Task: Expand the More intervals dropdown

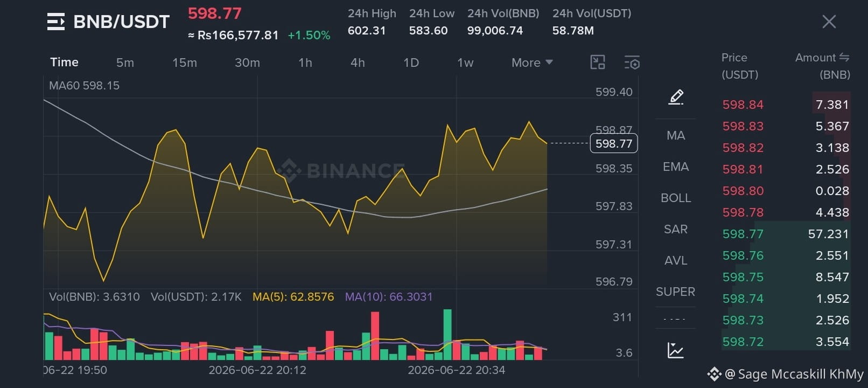Action: 532,63
